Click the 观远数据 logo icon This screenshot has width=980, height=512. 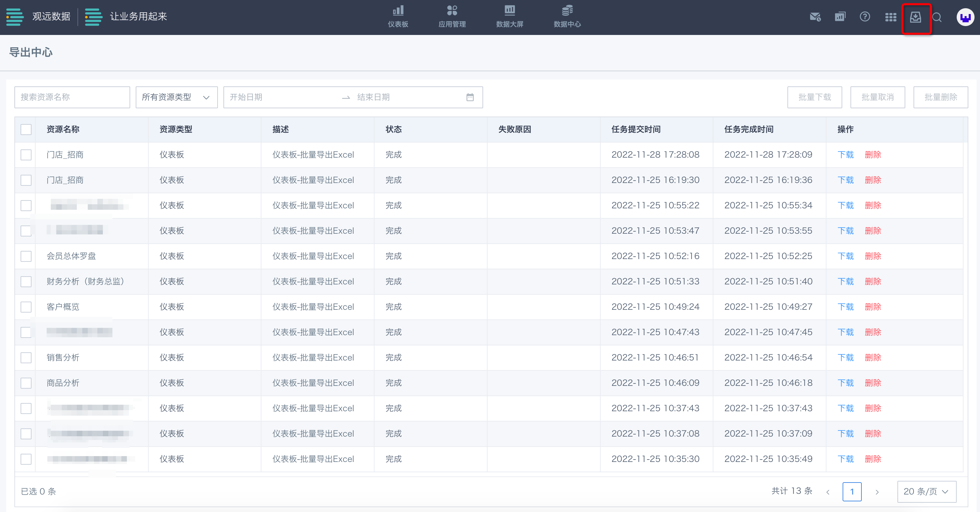(x=15, y=17)
